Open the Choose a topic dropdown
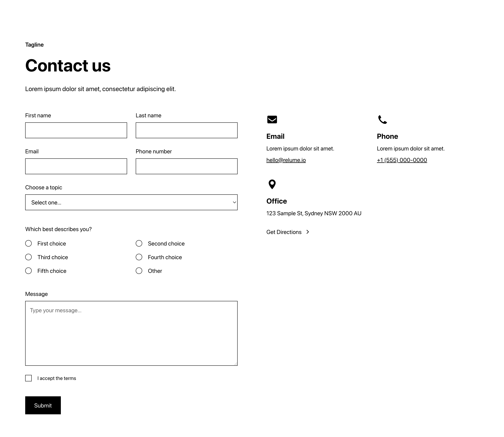Viewport: 504px width, 437px height. pyautogui.click(x=131, y=202)
